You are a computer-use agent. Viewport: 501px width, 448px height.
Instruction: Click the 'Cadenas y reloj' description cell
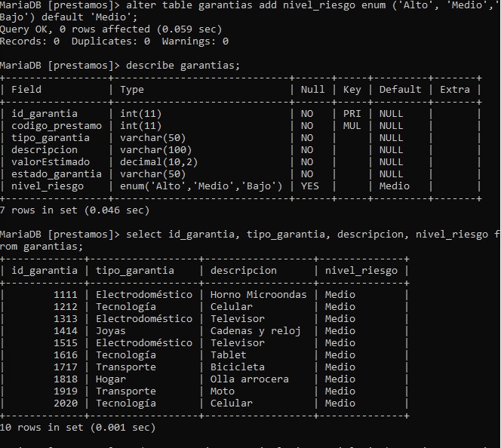pos(255,331)
